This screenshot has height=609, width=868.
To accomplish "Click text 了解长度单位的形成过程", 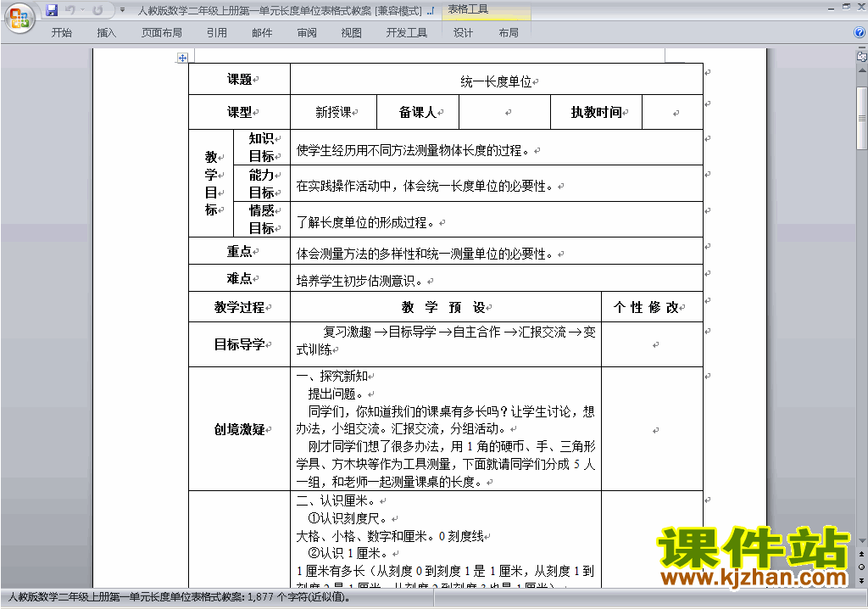I will point(365,223).
